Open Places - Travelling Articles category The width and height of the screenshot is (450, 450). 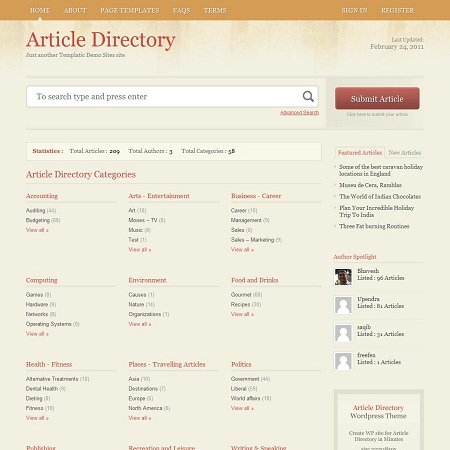pos(167,364)
